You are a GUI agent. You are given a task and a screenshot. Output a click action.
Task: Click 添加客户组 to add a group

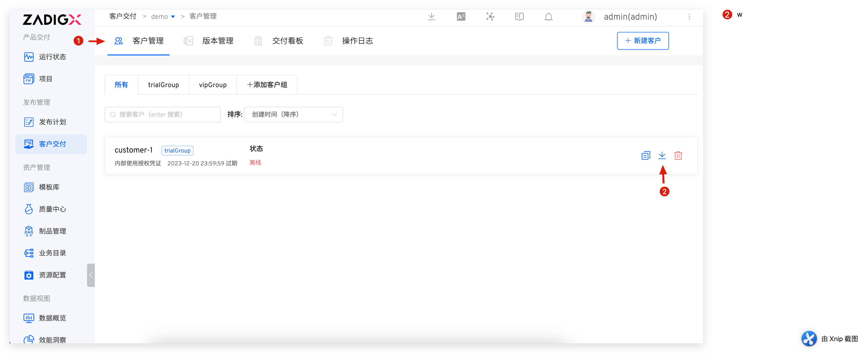(267, 85)
